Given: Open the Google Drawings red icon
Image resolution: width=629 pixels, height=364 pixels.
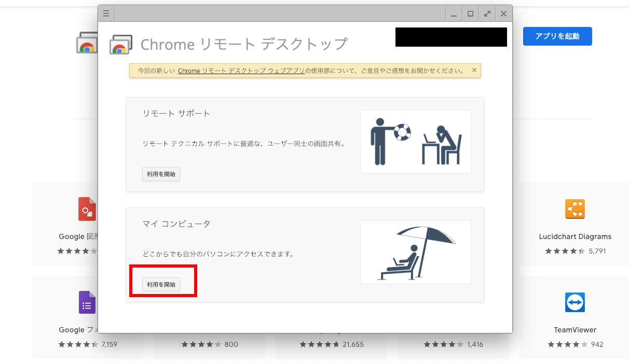Looking at the screenshot, I should (87, 209).
